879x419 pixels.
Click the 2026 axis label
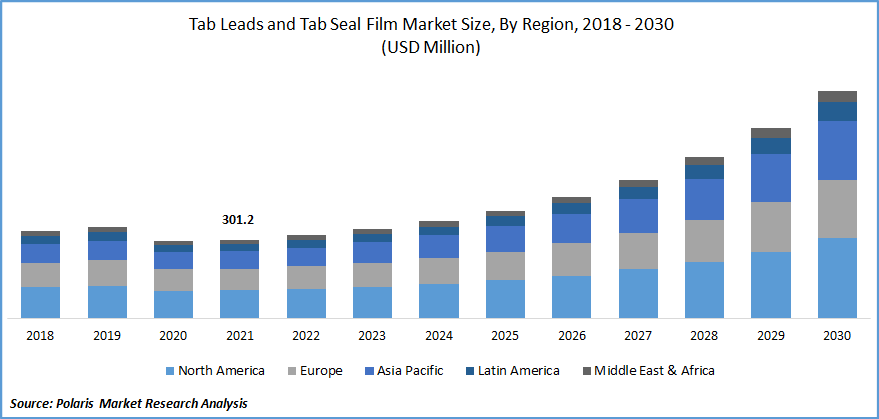(572, 336)
